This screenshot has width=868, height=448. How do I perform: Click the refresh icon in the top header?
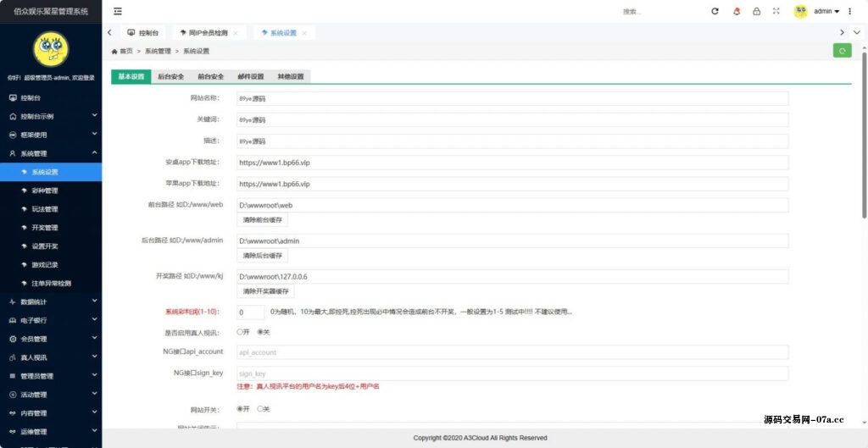tap(715, 11)
